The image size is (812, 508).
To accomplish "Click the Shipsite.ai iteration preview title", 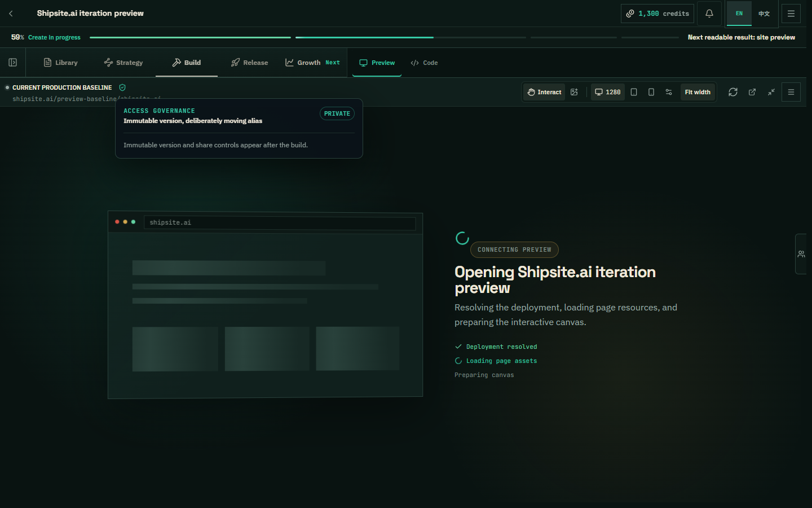I will click(x=90, y=13).
